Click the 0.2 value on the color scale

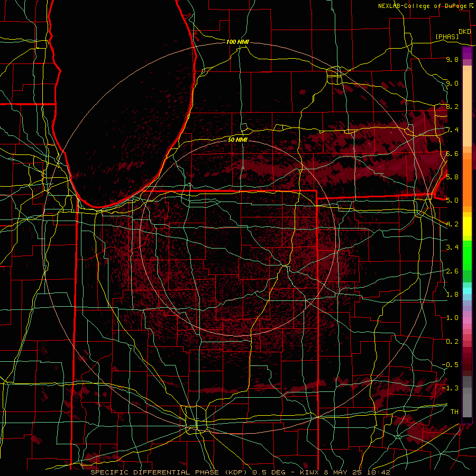click(452, 341)
